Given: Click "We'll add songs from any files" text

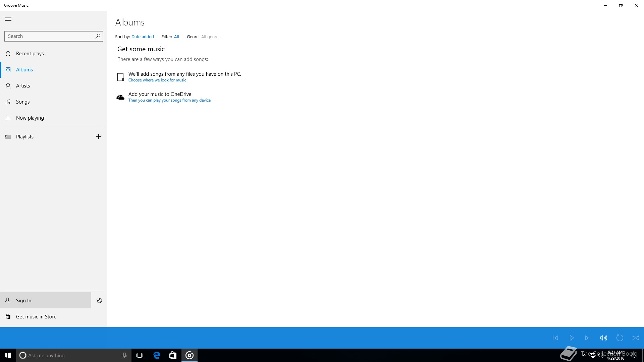Looking at the screenshot, I should [x=184, y=74].
